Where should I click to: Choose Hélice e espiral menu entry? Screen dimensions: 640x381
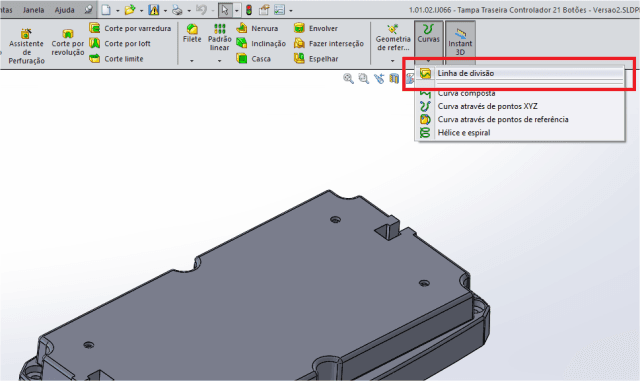tap(520, 132)
